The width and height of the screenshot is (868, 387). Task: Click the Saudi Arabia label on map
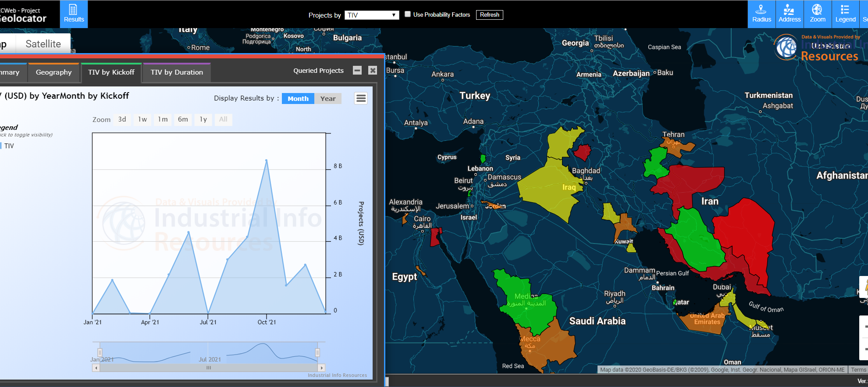pyautogui.click(x=597, y=321)
